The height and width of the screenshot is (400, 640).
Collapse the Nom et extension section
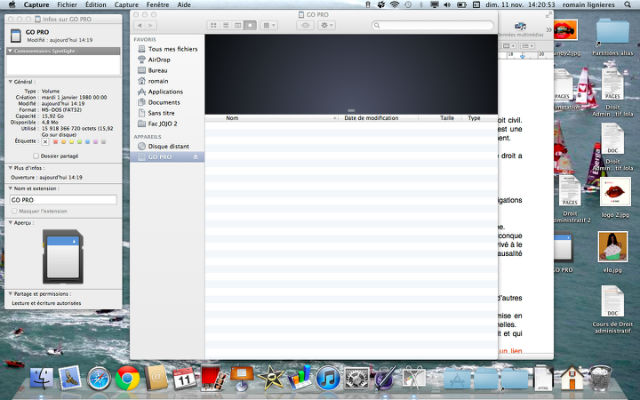click(10, 188)
